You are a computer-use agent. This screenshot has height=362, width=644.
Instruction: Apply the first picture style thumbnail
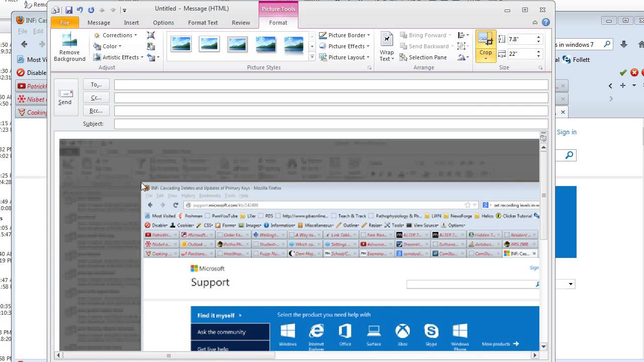[x=181, y=44]
